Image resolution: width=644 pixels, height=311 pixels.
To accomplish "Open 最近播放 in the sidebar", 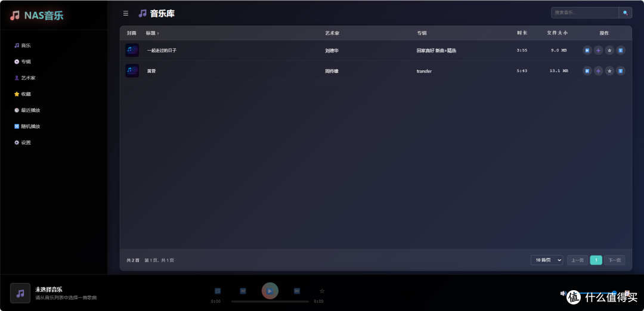I will (x=27, y=110).
